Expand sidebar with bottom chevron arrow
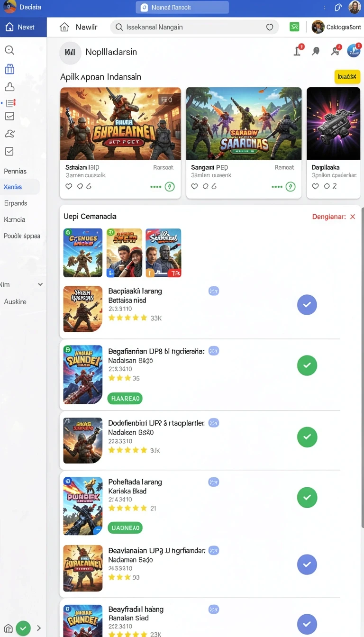Viewport: 364px width, 637px height. (x=39, y=628)
